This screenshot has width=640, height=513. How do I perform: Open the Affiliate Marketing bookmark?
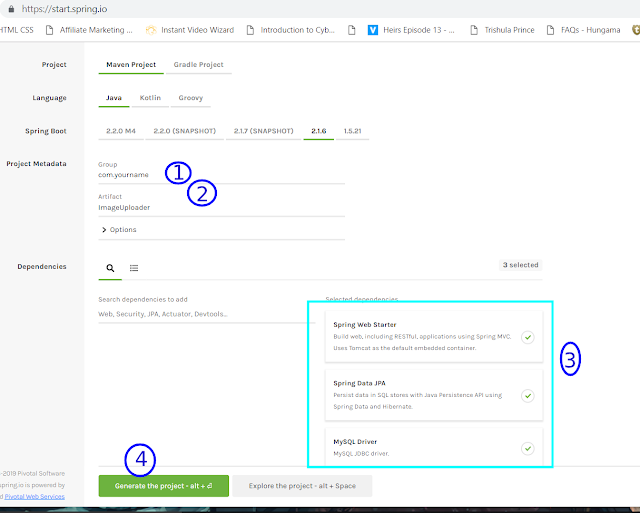coord(89,30)
